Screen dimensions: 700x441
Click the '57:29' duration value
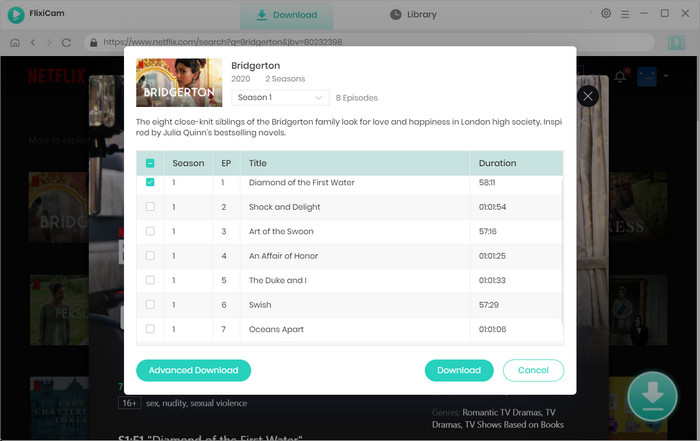pos(489,305)
